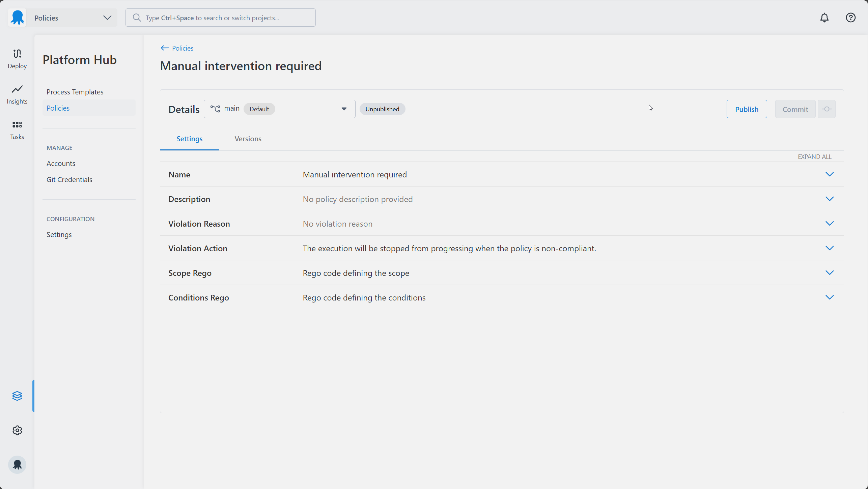Select Process Templates in the sidebar
Screen dimensions: 868x489
[x=75, y=92]
